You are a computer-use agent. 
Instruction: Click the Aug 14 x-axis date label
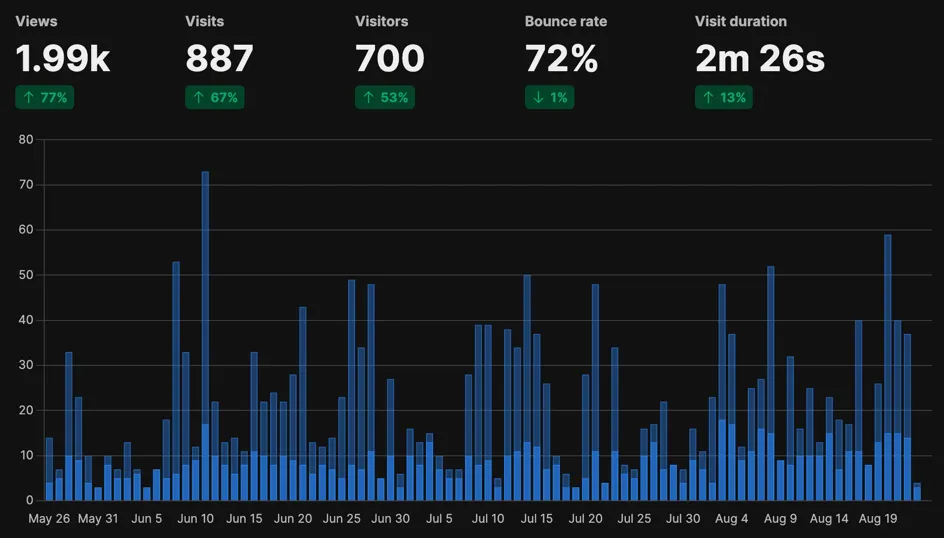[x=829, y=519]
